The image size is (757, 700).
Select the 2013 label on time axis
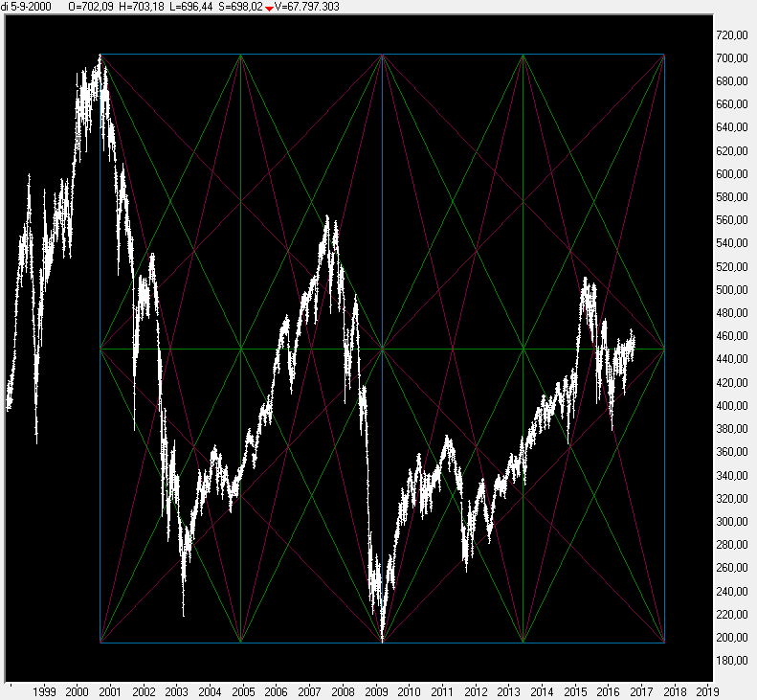click(508, 690)
